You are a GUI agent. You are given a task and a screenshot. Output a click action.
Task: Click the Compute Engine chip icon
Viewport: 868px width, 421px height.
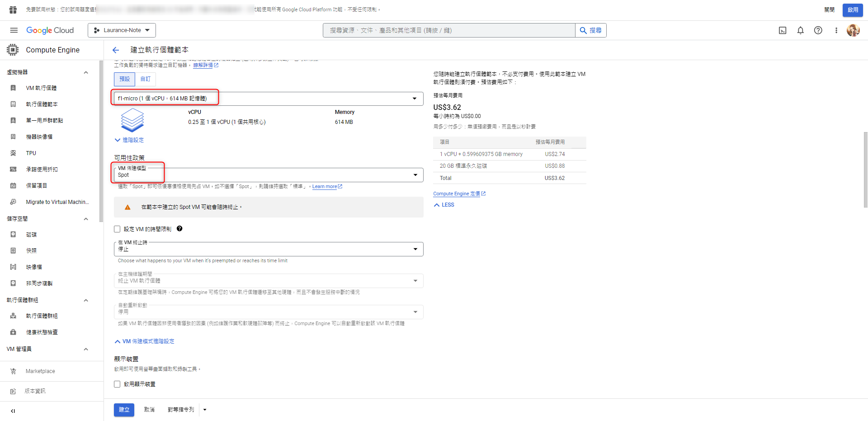click(13, 50)
